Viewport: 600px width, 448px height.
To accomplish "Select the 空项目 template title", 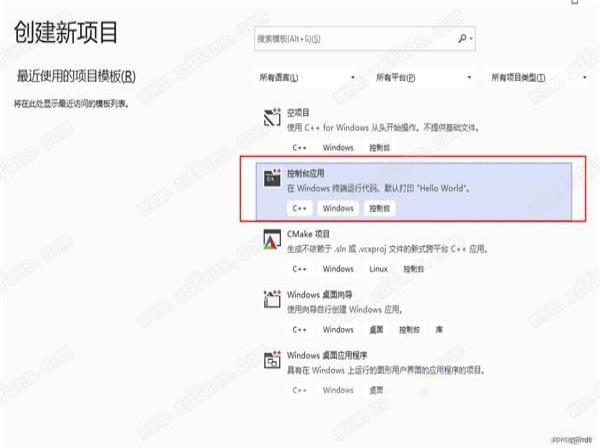I will [x=298, y=112].
